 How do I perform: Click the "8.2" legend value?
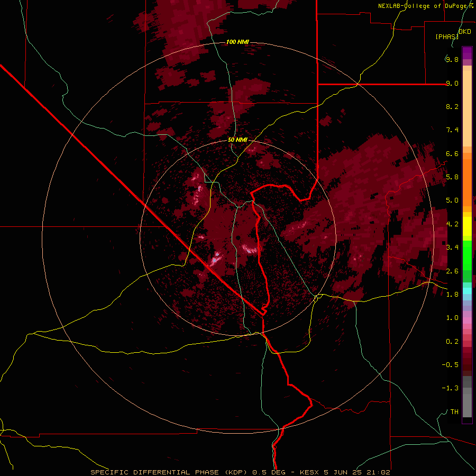(x=452, y=106)
